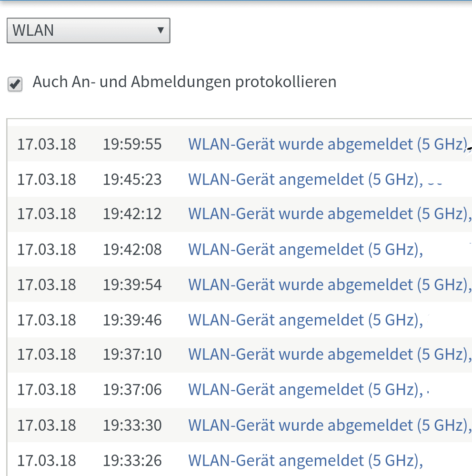The width and height of the screenshot is (472, 476).
Task: Open the 19:39:54 'wurde abgemeldet' log entry
Action: (x=330, y=284)
